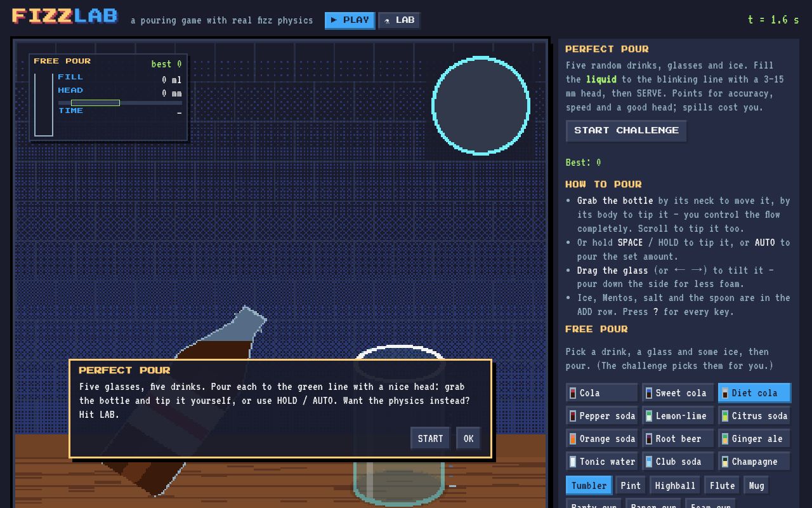Image resolution: width=812 pixels, height=508 pixels.
Task: Choose the Club soda drink
Action: [x=678, y=462]
